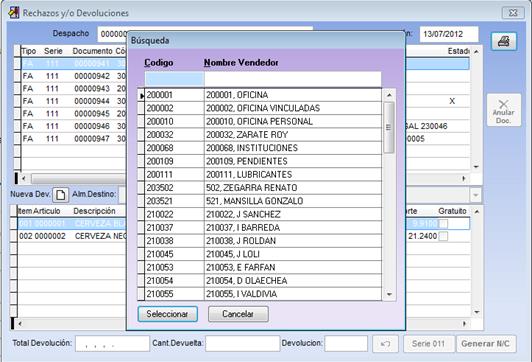Viewport: 532px width, 362px height.
Task: Click the Nueva Dev. new document icon
Action: 61,195
